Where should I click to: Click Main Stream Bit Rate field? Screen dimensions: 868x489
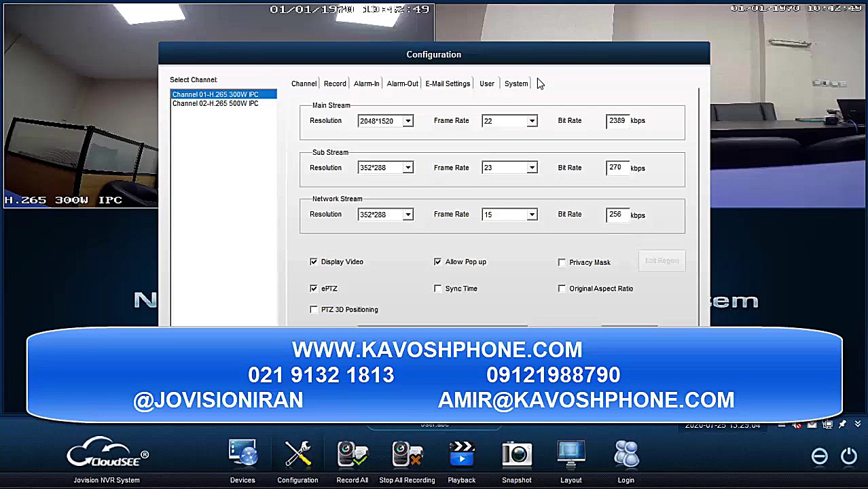click(617, 121)
